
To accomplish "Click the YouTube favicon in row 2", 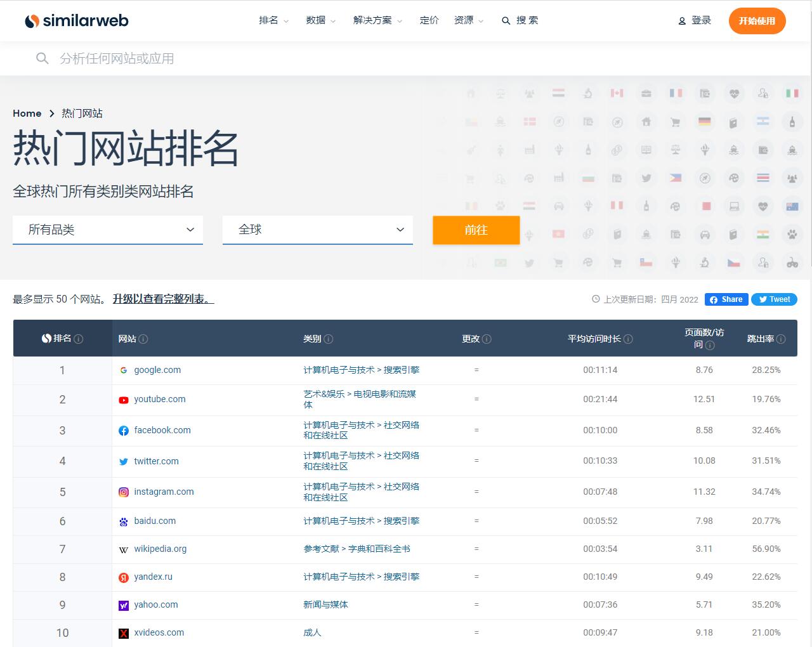I will pyautogui.click(x=124, y=400).
